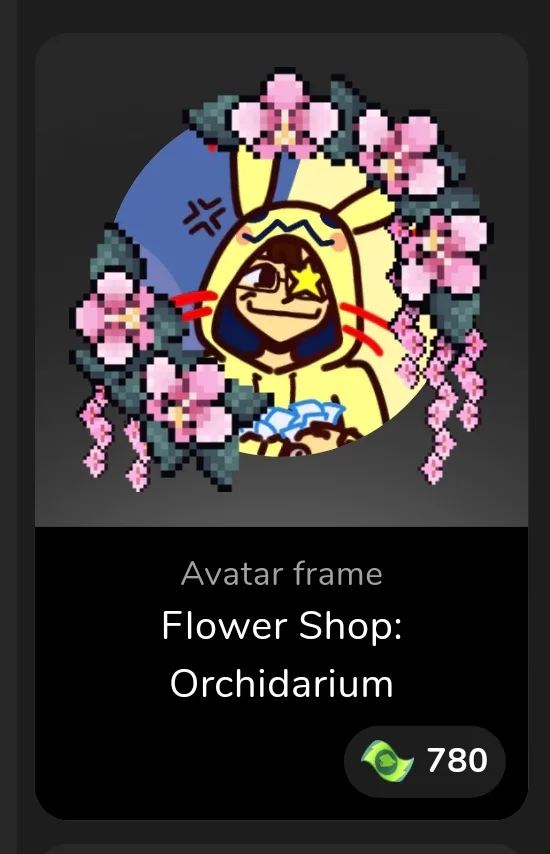Tap the 780 price button

click(x=425, y=761)
